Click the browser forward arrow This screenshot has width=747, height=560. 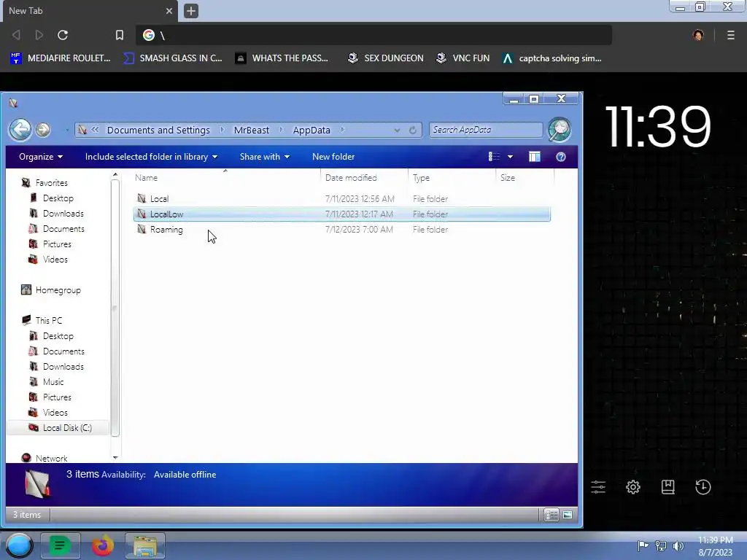click(x=39, y=35)
